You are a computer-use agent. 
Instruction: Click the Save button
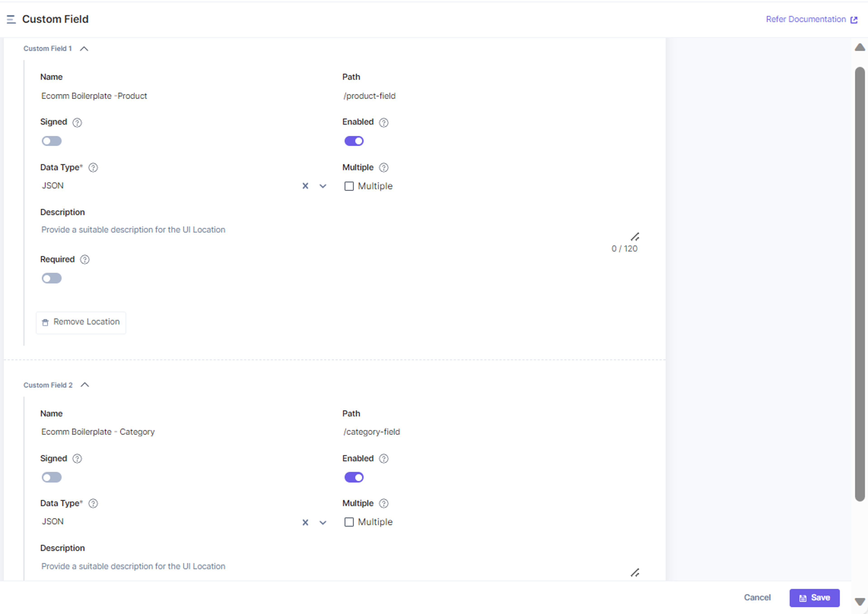pos(814,598)
